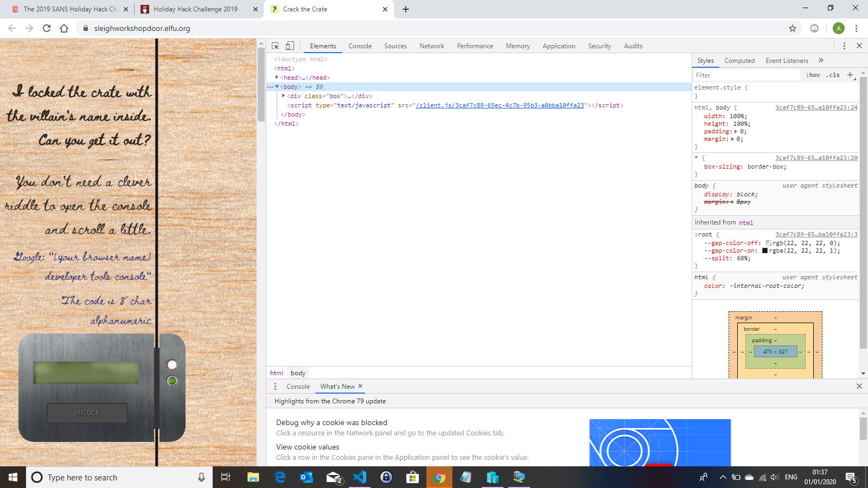
Task: Bookmark this page with the star icon
Action: (793, 28)
